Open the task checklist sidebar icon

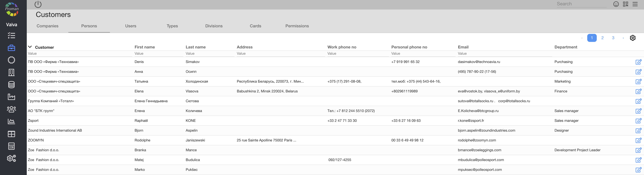coord(11,36)
